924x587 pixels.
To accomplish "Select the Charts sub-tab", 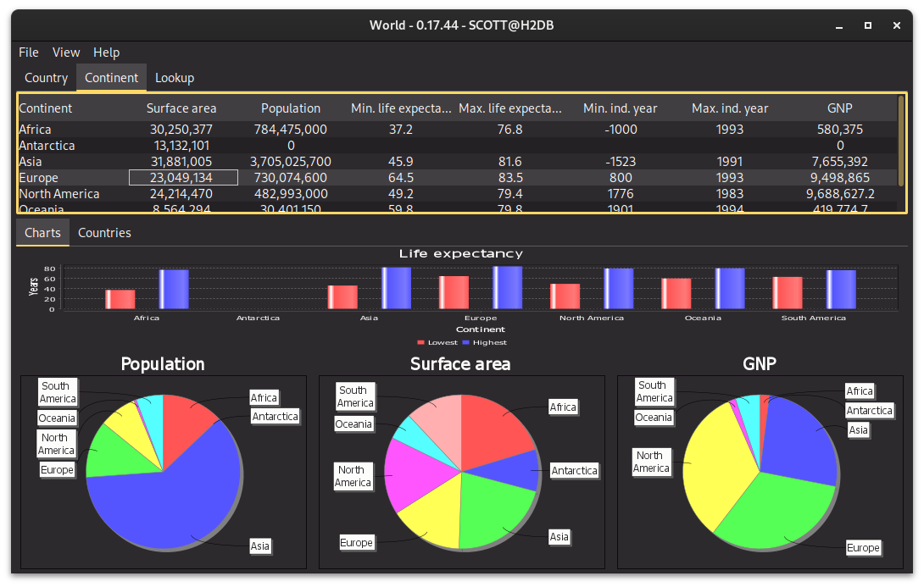I will (42, 233).
